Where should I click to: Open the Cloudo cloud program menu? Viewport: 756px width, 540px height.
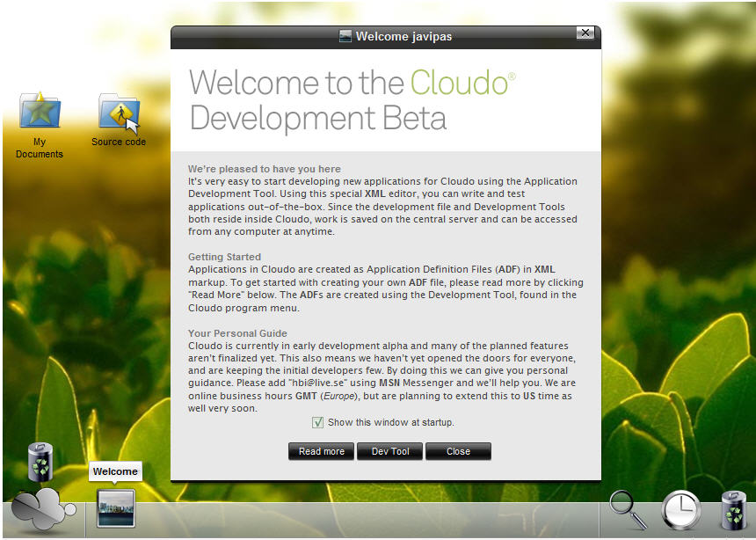42,511
